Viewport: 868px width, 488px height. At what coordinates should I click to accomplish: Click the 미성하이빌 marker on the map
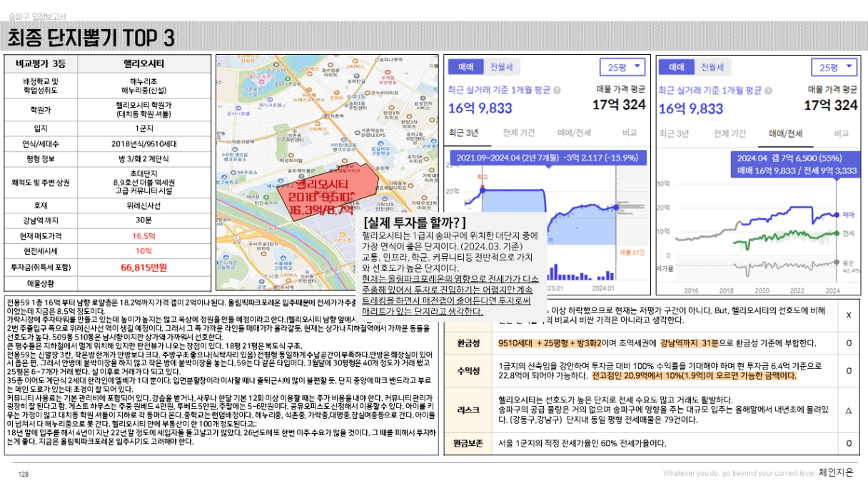pyautogui.click(x=291, y=156)
